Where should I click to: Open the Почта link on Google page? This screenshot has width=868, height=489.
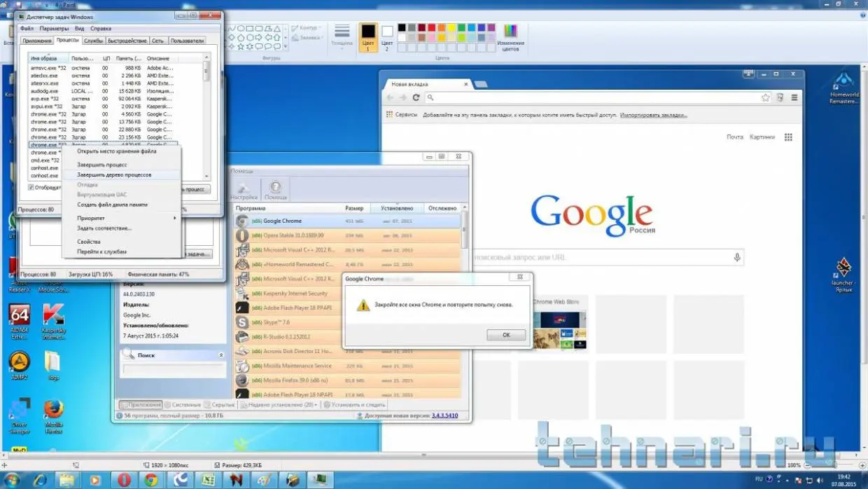[735, 137]
